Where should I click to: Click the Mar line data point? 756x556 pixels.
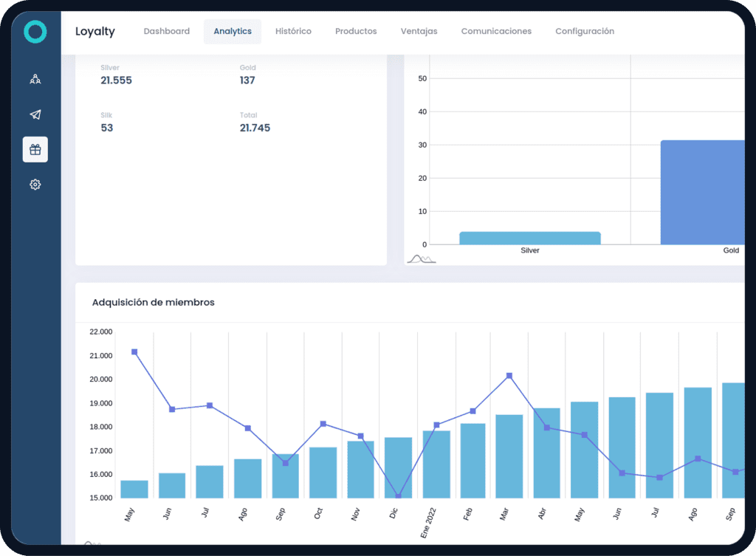point(509,376)
